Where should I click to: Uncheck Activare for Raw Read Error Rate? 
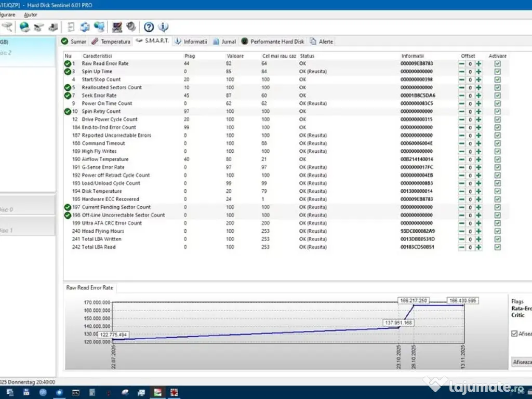pyautogui.click(x=498, y=63)
